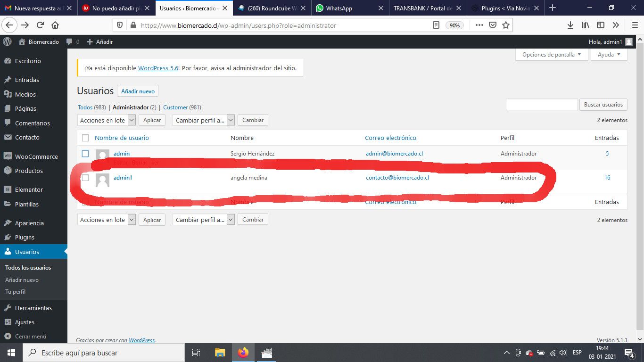Tick the checkbox for user admin

(x=85, y=154)
